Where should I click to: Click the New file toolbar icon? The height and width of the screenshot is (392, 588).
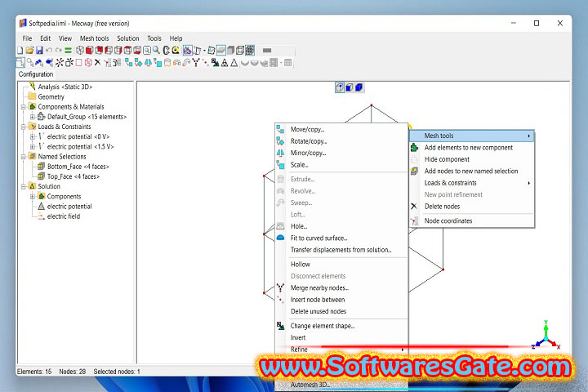(x=20, y=51)
